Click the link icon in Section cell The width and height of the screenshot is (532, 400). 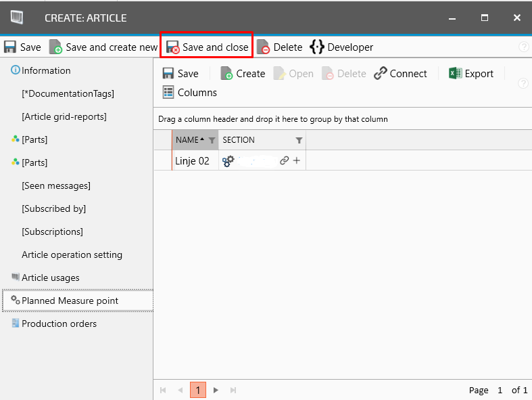click(284, 161)
